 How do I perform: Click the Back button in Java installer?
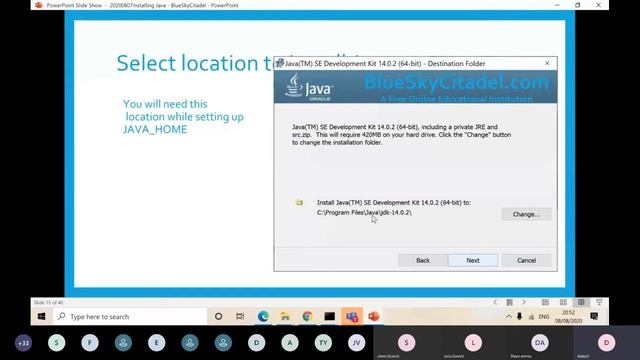(x=423, y=260)
